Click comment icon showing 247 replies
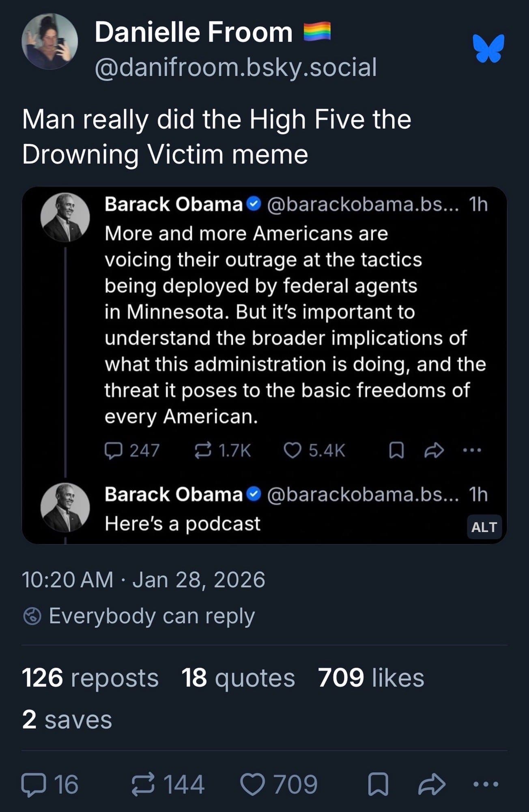 [x=113, y=451]
